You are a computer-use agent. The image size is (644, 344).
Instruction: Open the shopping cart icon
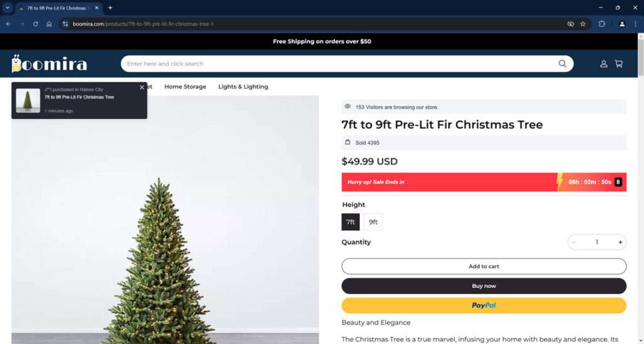[x=619, y=64]
